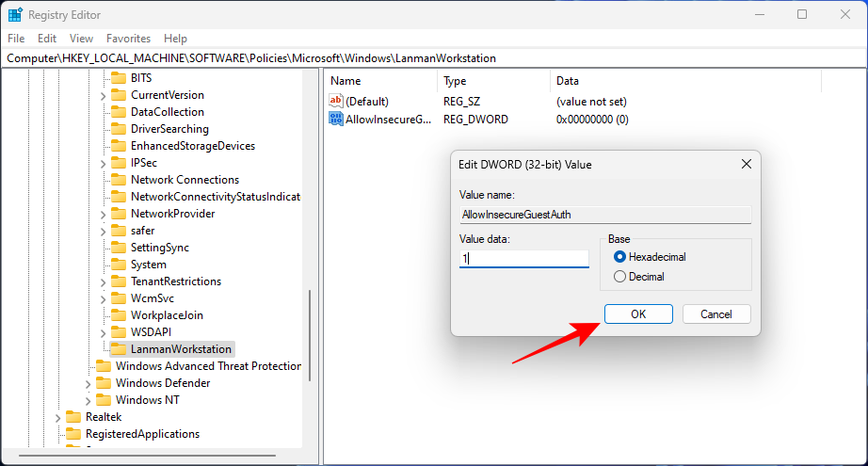Select the TenantRestrictions folder icon
The height and width of the screenshot is (466, 868).
click(x=119, y=281)
